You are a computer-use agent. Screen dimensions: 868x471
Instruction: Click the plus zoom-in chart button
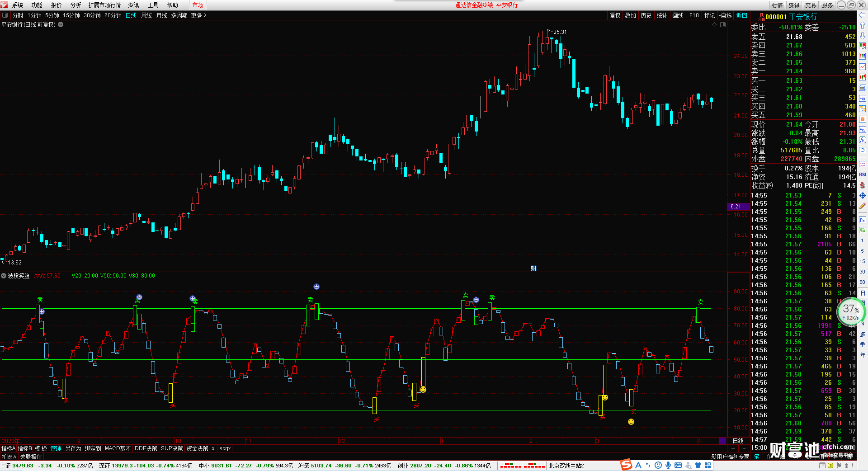[x=733, y=448]
